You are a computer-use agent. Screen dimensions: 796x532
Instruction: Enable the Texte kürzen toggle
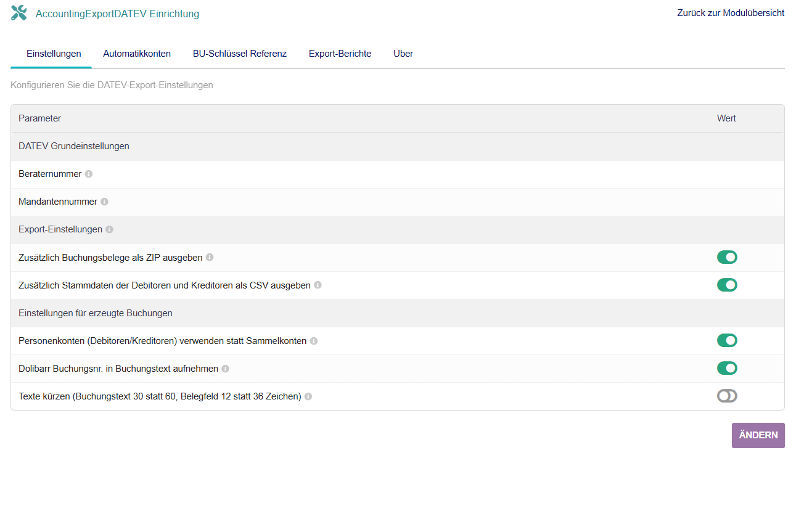[x=727, y=396]
